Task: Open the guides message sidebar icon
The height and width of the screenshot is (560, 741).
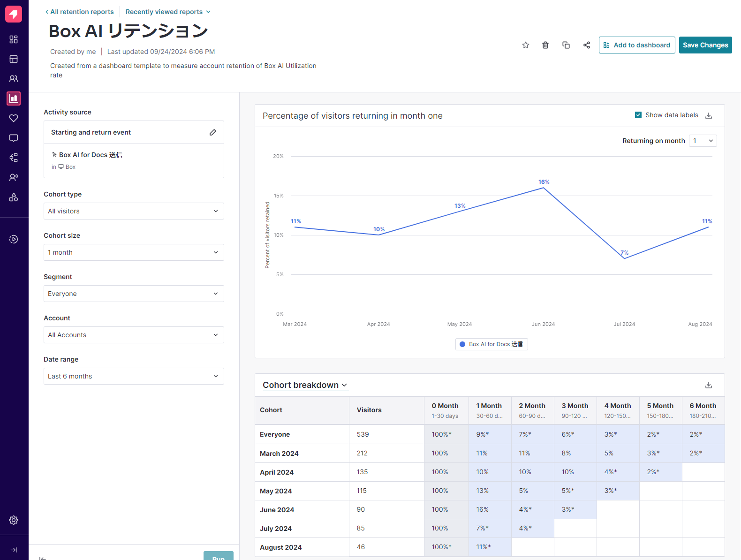Action: [x=14, y=138]
